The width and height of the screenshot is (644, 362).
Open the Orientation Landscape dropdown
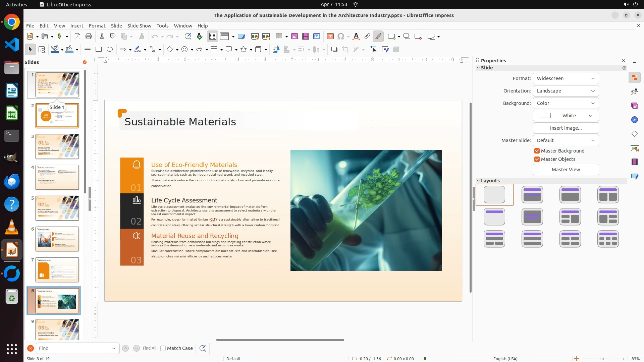(566, 91)
